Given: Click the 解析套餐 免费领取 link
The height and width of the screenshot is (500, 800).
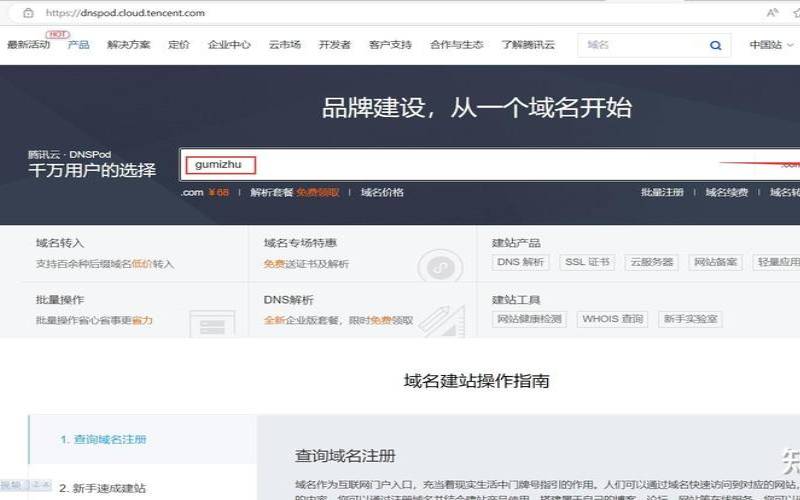Looking at the screenshot, I should point(294,192).
